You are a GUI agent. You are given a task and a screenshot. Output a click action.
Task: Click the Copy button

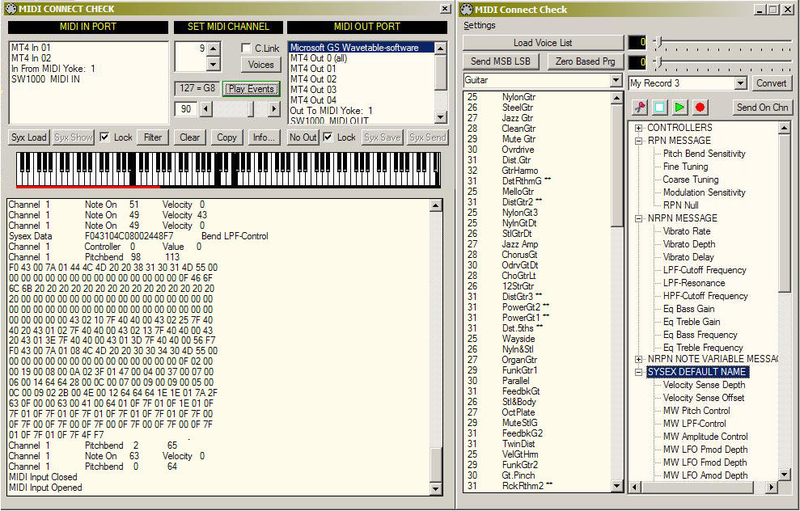click(x=227, y=137)
